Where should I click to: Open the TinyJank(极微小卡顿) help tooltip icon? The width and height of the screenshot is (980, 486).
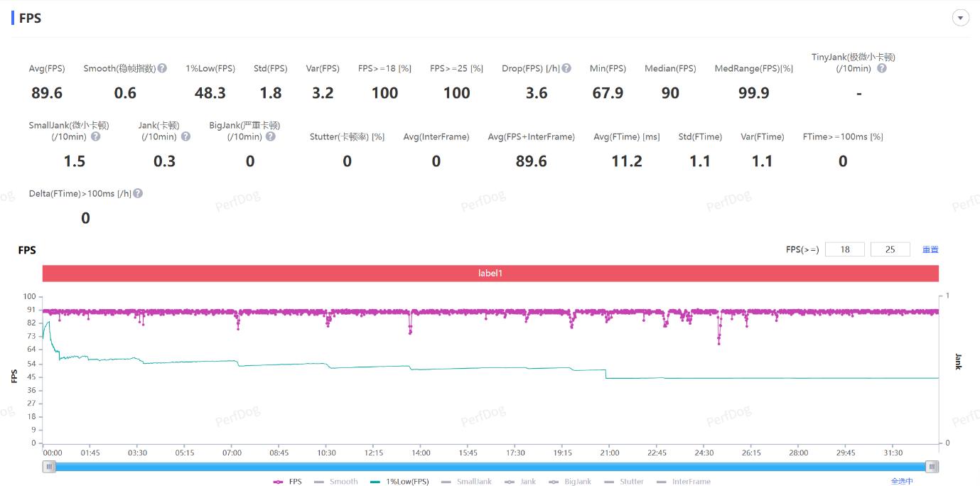point(881,68)
